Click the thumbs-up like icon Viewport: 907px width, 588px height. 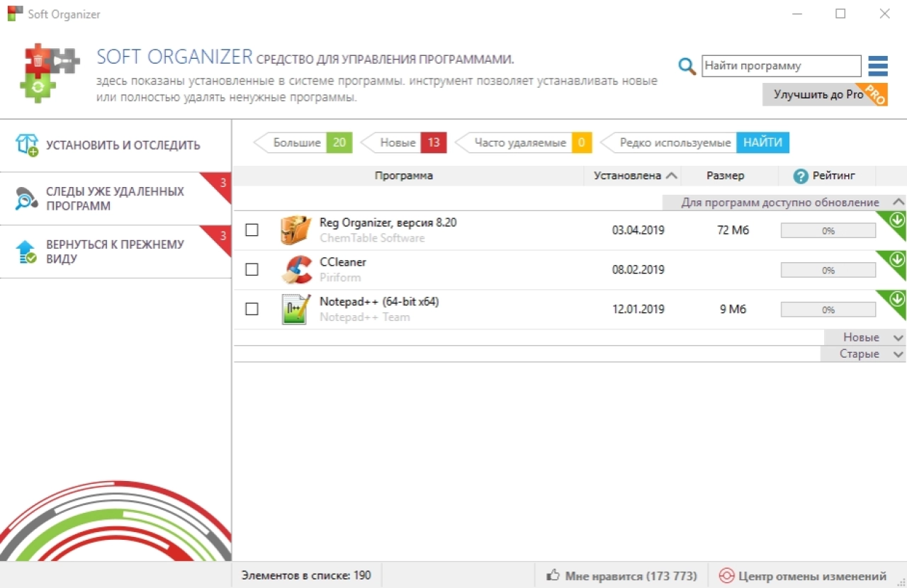[553, 575]
